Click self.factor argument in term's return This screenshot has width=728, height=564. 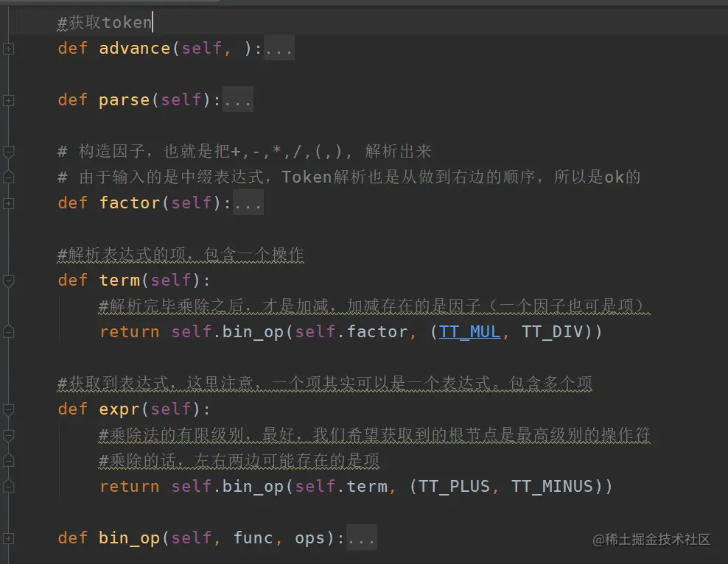tap(351, 332)
